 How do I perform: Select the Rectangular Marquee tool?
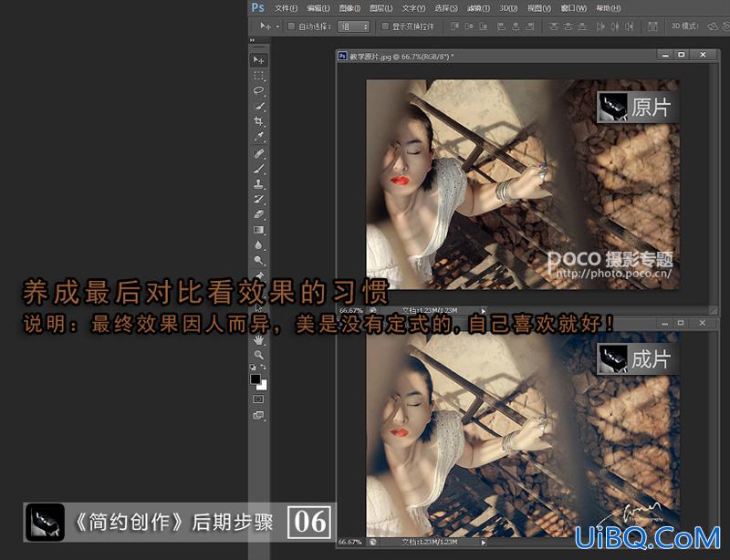(x=258, y=76)
